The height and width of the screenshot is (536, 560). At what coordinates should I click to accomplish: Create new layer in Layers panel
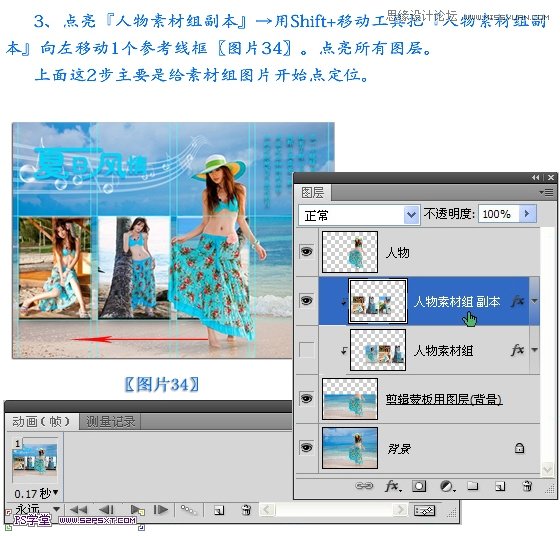[x=500, y=486]
